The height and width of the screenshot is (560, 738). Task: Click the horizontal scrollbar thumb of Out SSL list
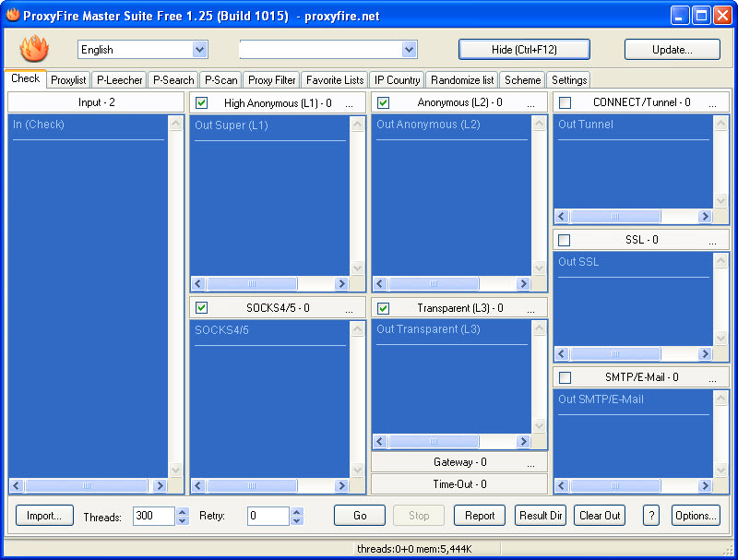click(x=615, y=354)
